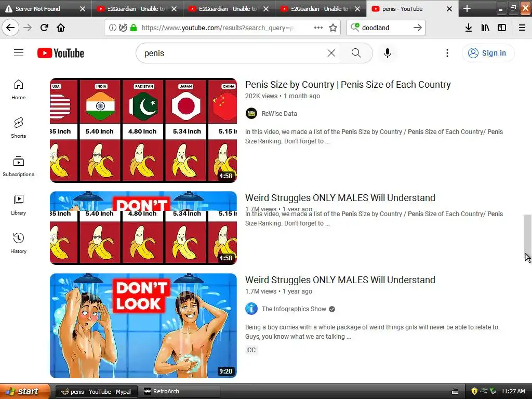The image size is (532, 399).
Task: Click the URL in the address bar
Action: (x=218, y=28)
